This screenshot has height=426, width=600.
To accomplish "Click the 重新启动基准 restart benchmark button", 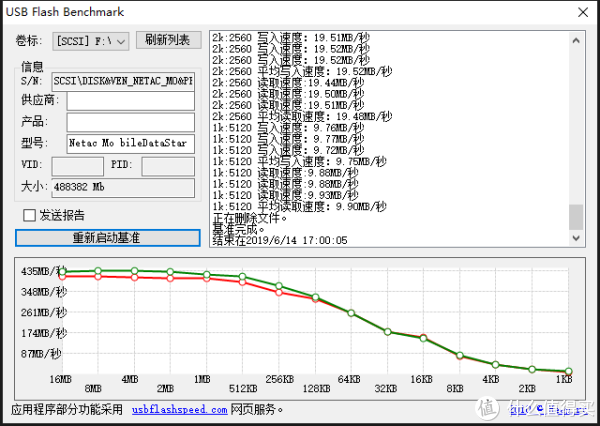I will (x=108, y=238).
